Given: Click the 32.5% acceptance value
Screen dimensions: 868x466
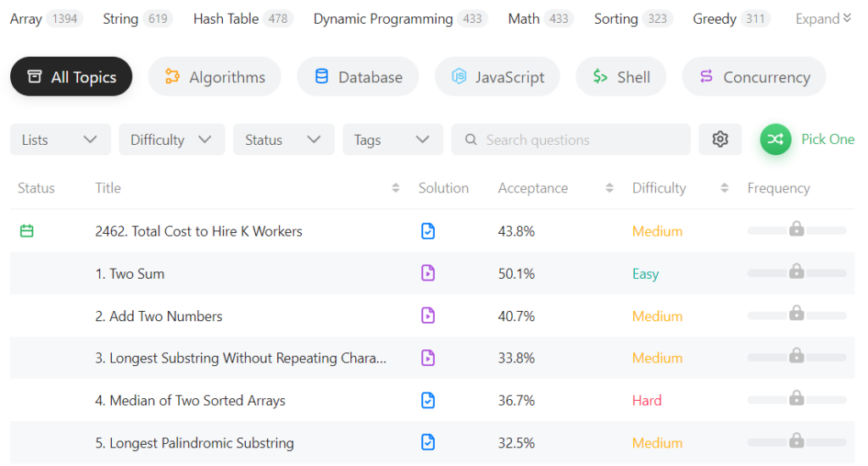Looking at the screenshot, I should [516, 443].
